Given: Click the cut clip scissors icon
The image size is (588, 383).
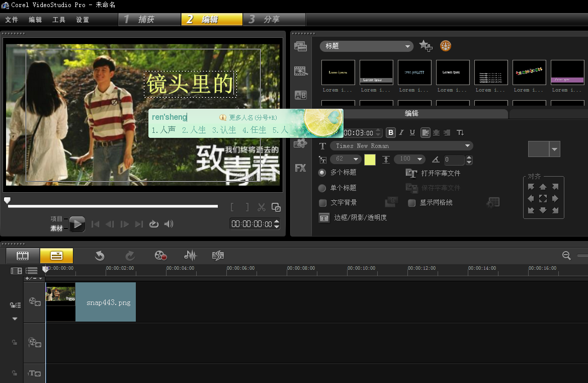Looking at the screenshot, I should (x=262, y=207).
